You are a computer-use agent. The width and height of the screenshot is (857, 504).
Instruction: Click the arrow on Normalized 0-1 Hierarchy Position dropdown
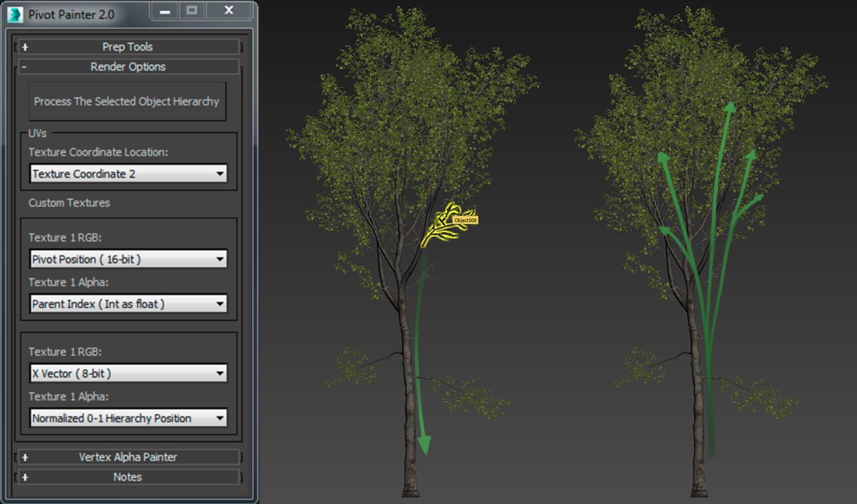[x=219, y=418]
